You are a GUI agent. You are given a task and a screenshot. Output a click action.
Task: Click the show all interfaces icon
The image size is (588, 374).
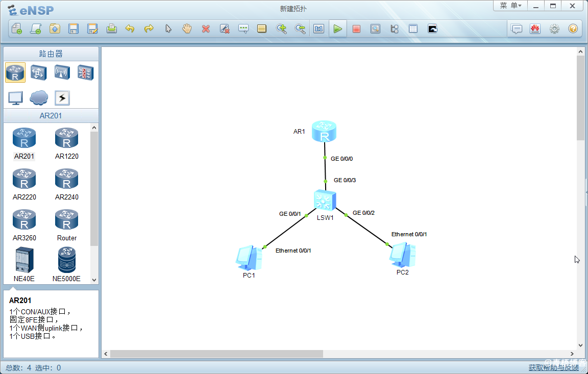[395, 29]
